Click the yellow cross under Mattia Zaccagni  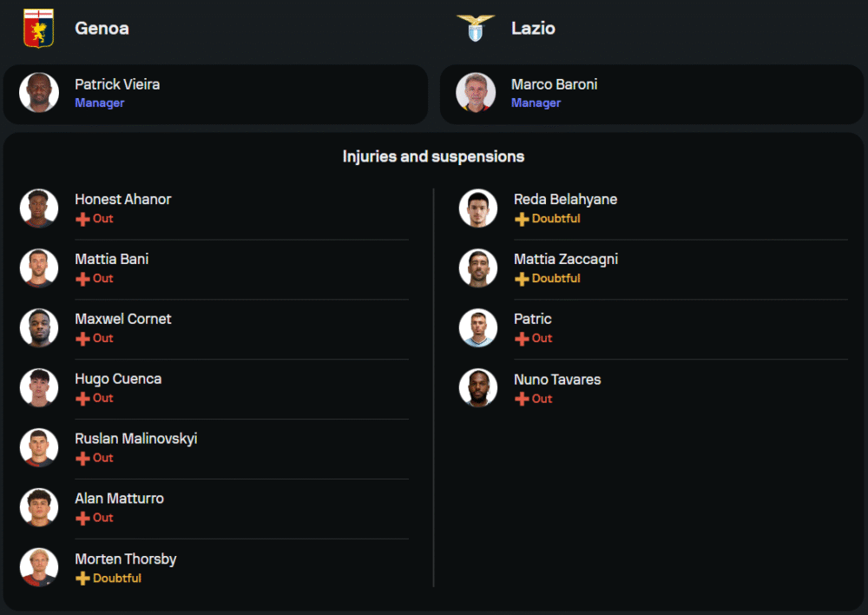coord(522,279)
